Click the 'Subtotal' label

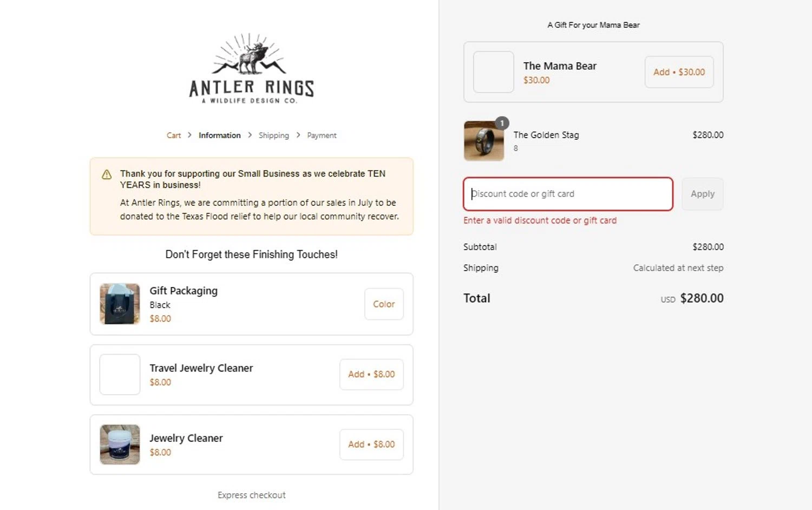coord(480,247)
